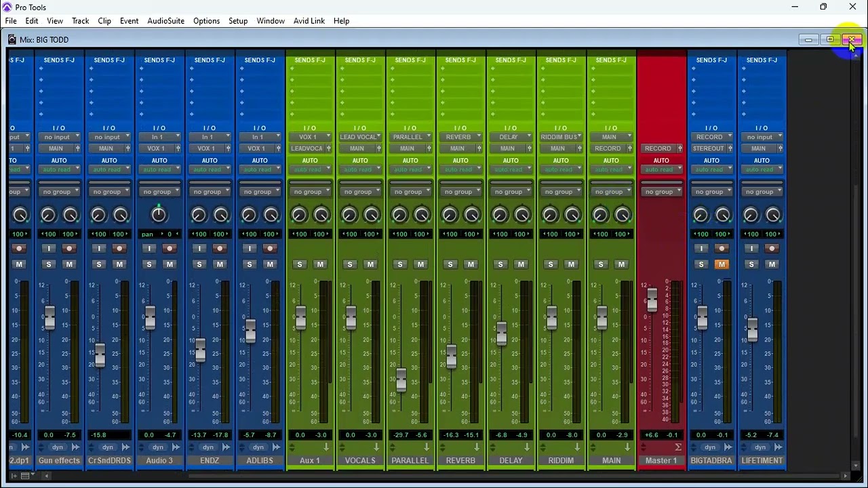The width and height of the screenshot is (868, 488).
Task: Click the ADLIBS track name button
Action: 260,461
